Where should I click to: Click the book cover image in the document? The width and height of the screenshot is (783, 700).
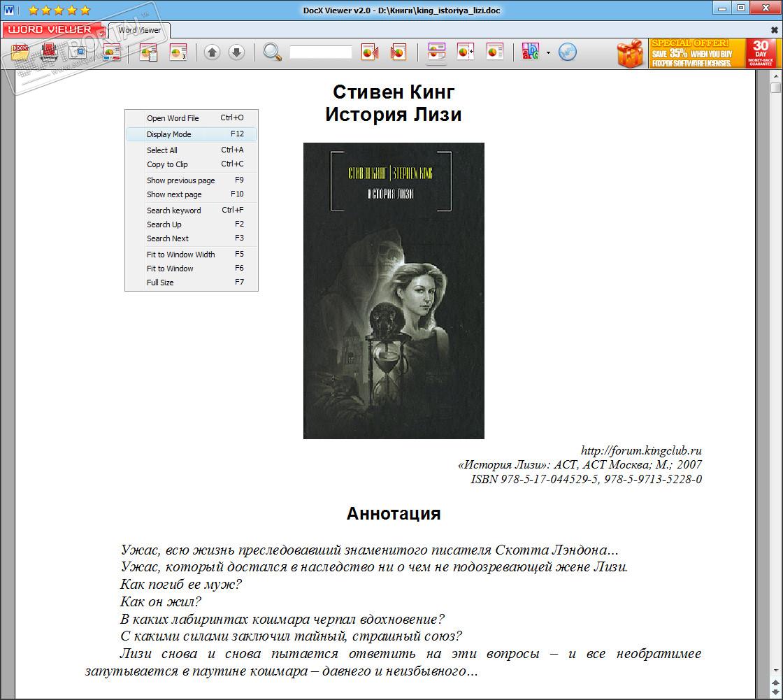(394, 291)
